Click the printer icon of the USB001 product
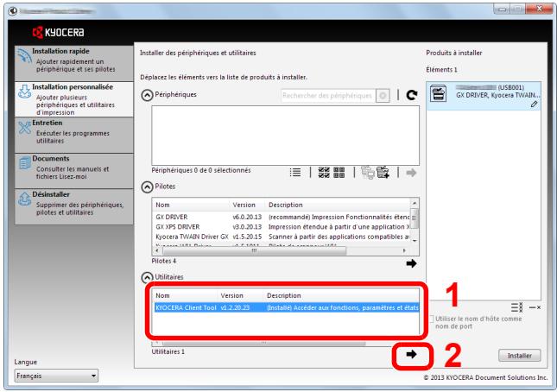Screen dimensions: 557x392 (x=439, y=93)
